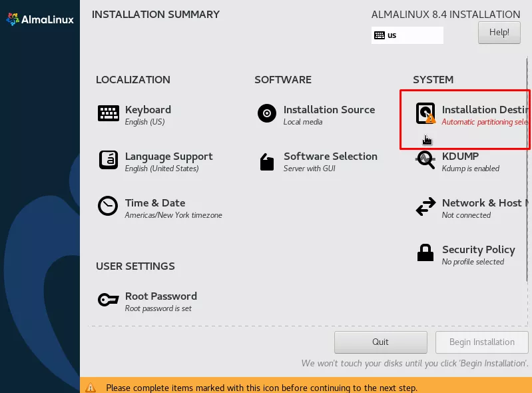The width and height of the screenshot is (532, 393).
Task: Click Automatic partitioning selected warning text
Action: [485, 122]
